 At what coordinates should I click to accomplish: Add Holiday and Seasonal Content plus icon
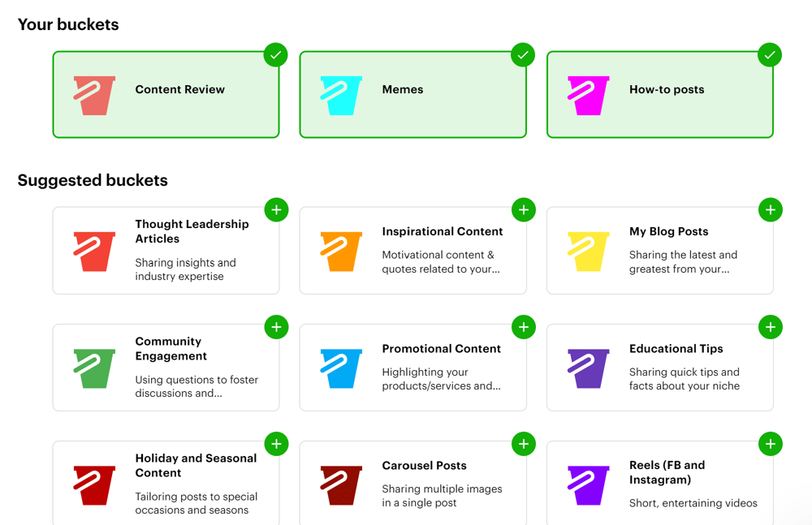tap(277, 444)
